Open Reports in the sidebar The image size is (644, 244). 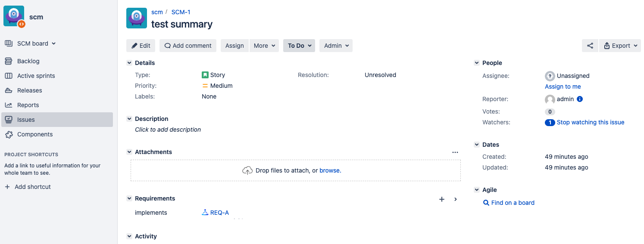coord(28,105)
